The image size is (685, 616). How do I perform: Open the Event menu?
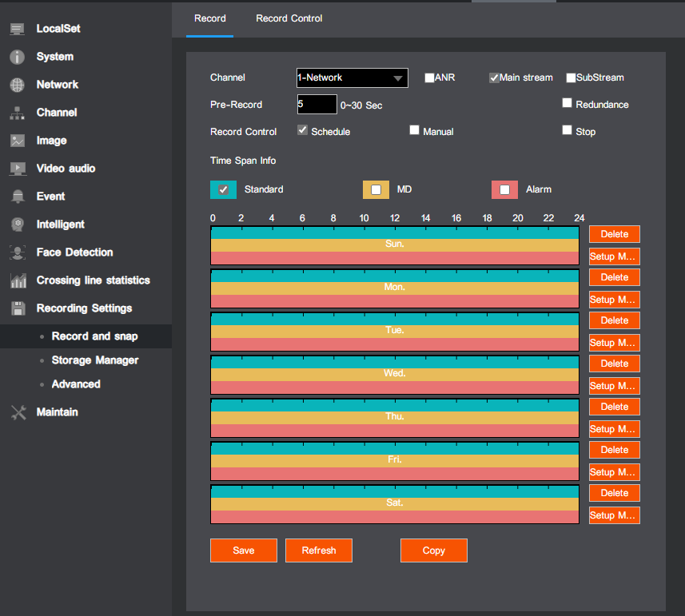(50, 197)
